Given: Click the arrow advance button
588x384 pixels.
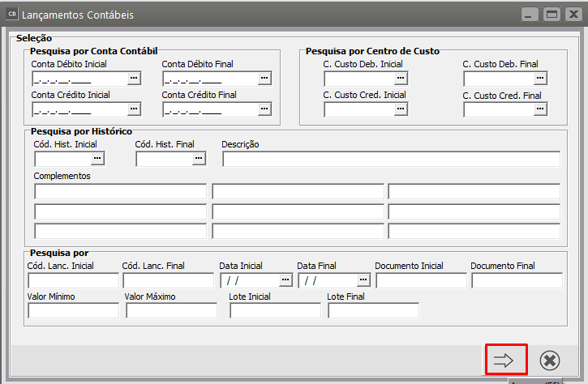Looking at the screenshot, I should [506, 360].
